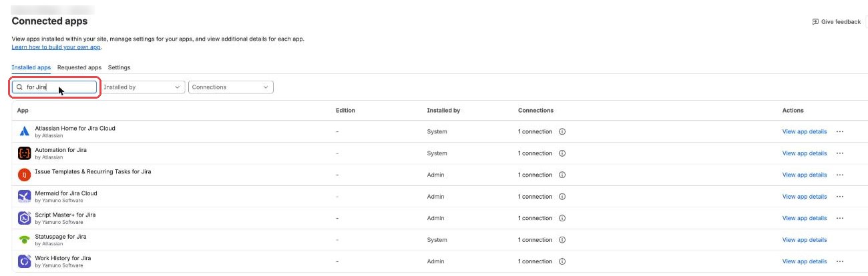Viewport: 868px width, 276px height.
Task: Show connection info icon for Issue Templates row
Action: (x=562, y=175)
